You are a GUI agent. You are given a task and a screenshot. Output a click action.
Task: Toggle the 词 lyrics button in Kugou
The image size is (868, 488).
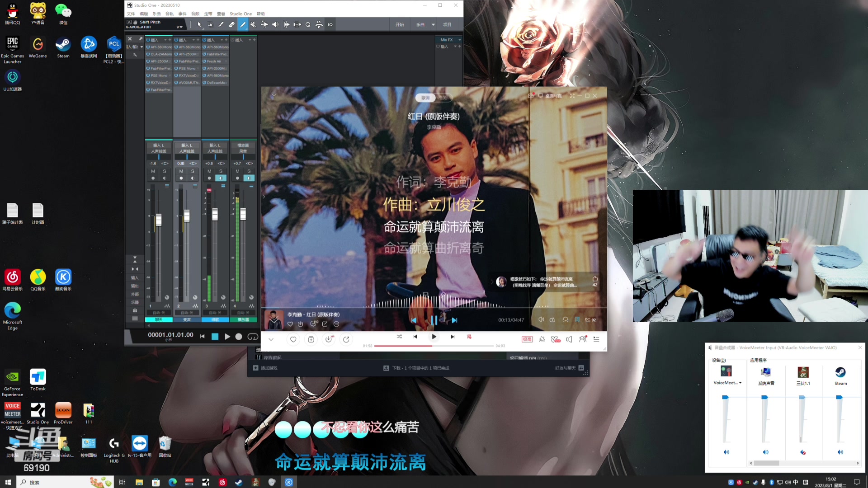[577, 320]
